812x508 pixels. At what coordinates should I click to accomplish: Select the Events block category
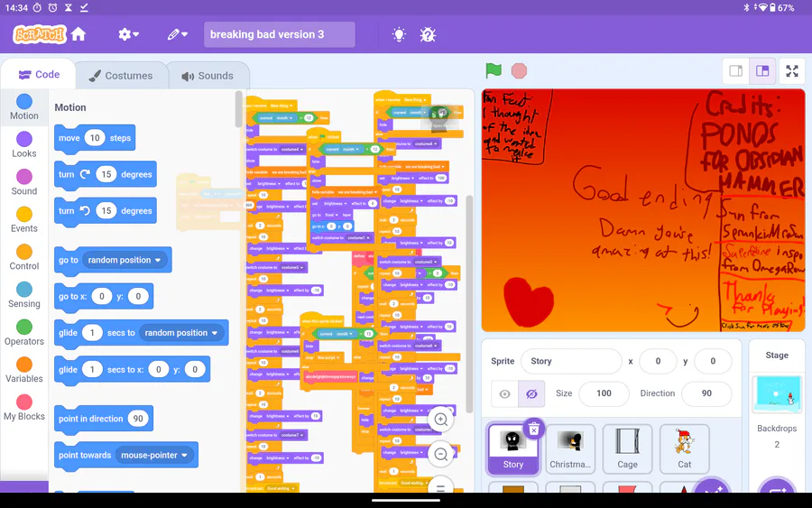pos(24,220)
